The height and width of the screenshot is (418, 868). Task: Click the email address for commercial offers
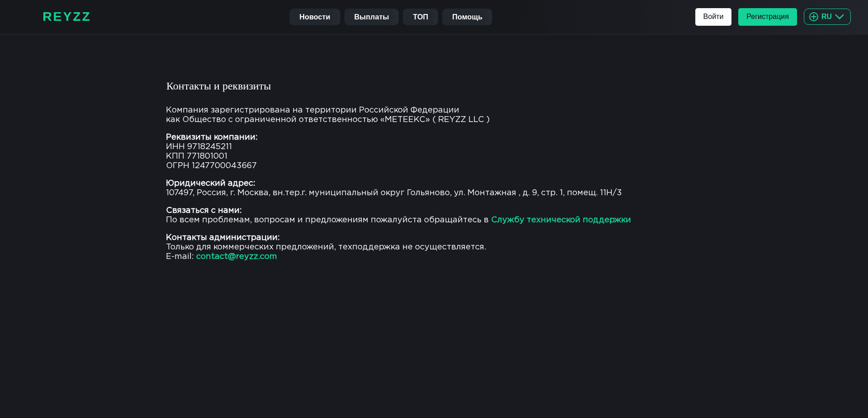(236, 257)
